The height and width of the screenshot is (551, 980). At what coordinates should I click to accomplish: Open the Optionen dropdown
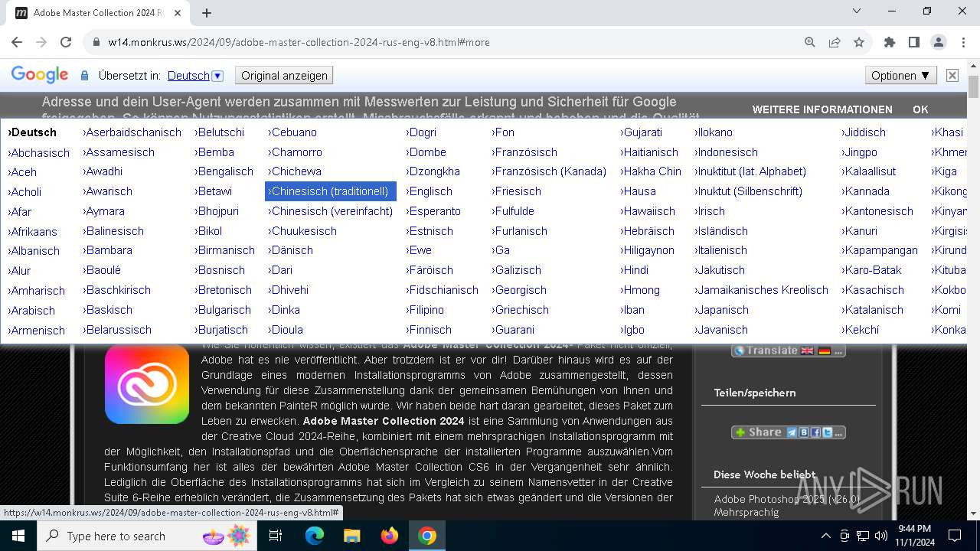[x=900, y=76]
